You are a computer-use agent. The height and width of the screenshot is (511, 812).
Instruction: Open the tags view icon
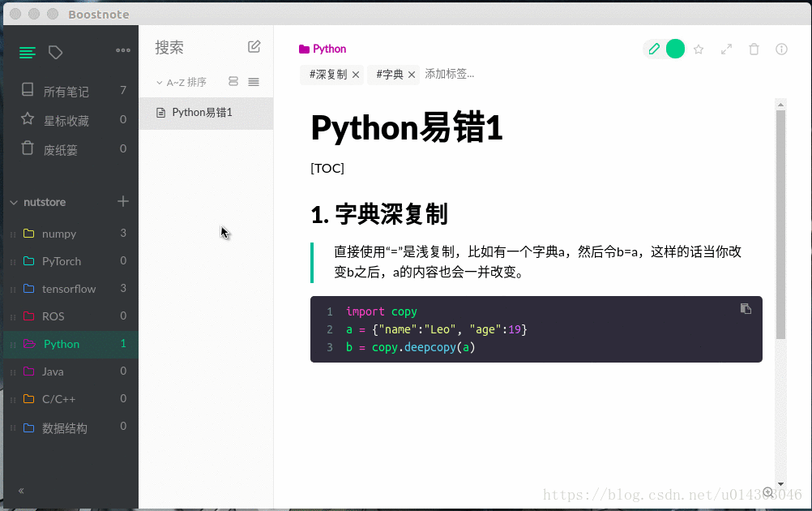[55, 53]
